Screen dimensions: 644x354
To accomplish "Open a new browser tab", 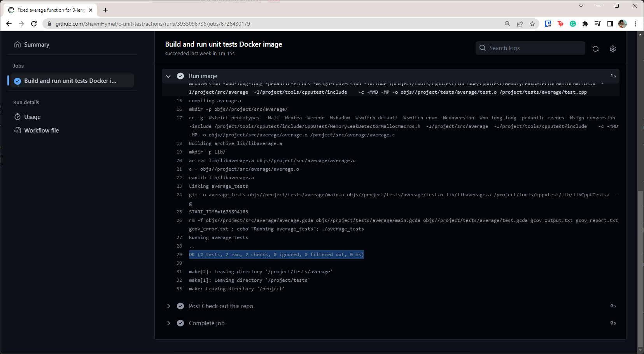I will [105, 10].
